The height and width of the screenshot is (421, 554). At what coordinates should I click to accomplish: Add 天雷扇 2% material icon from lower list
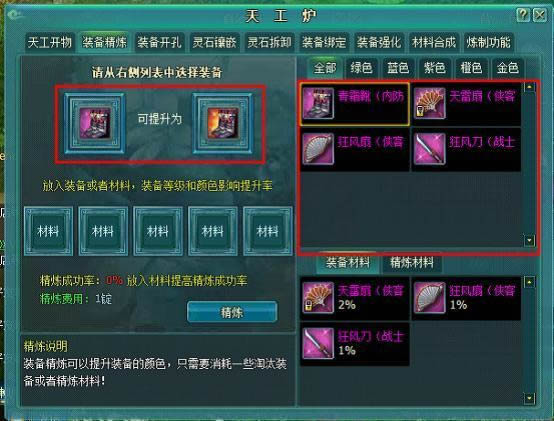[318, 297]
